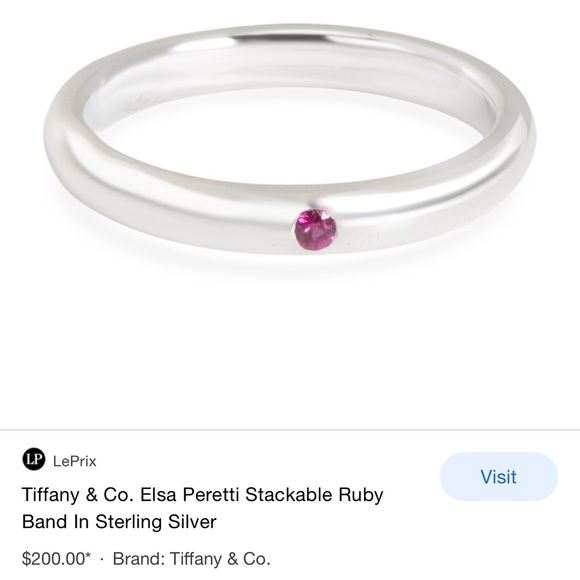
Task: Click the Visit button
Action: tap(499, 476)
